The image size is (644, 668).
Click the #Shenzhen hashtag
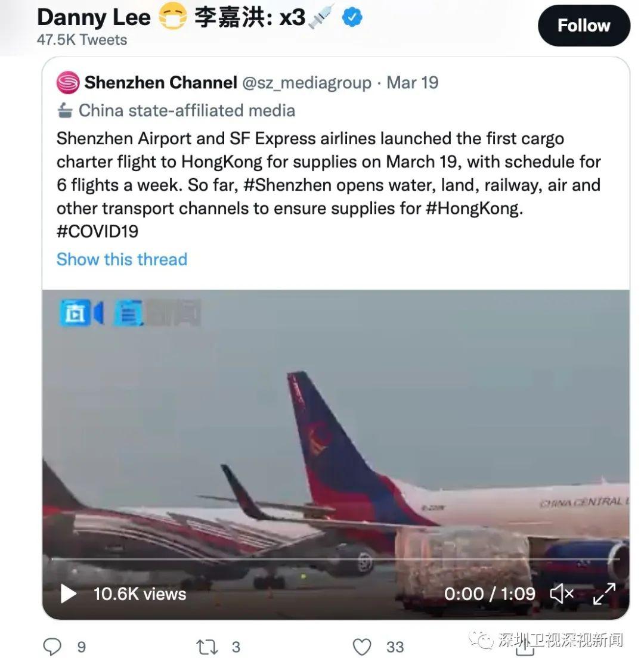tap(287, 185)
